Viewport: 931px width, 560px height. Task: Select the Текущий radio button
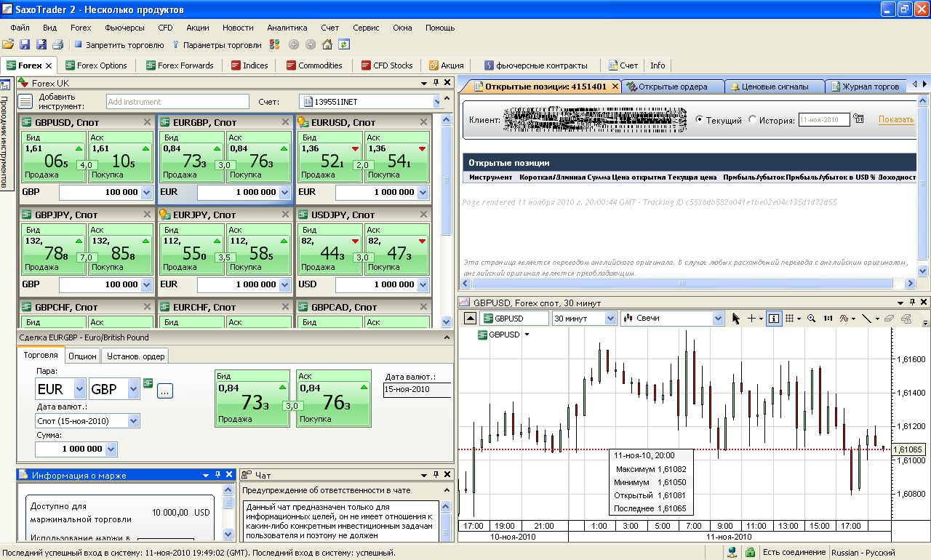(700, 120)
